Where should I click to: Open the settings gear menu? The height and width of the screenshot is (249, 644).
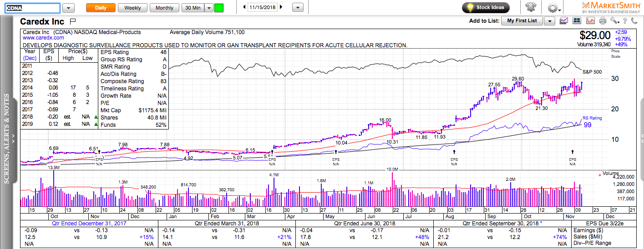[554, 8]
